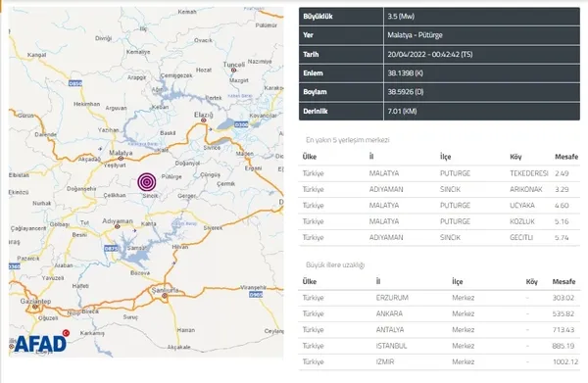Click the ANKARA city cell
The height and width of the screenshot is (383, 588).
point(389,313)
